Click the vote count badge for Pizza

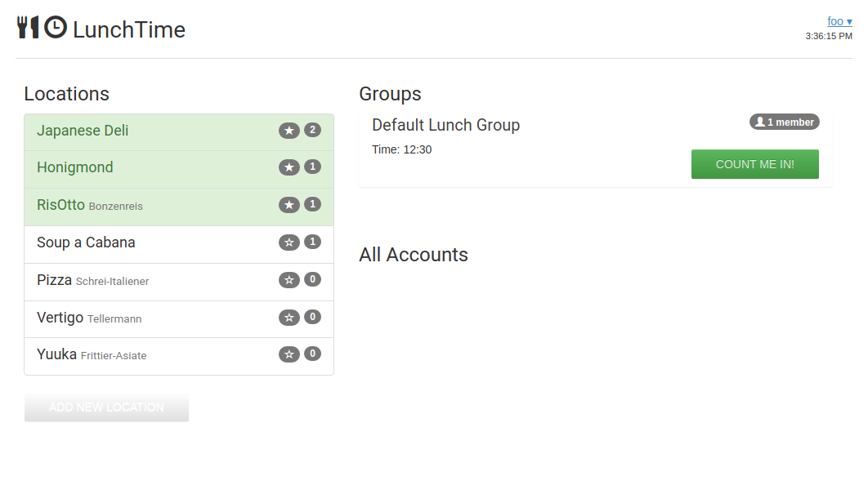(x=312, y=279)
